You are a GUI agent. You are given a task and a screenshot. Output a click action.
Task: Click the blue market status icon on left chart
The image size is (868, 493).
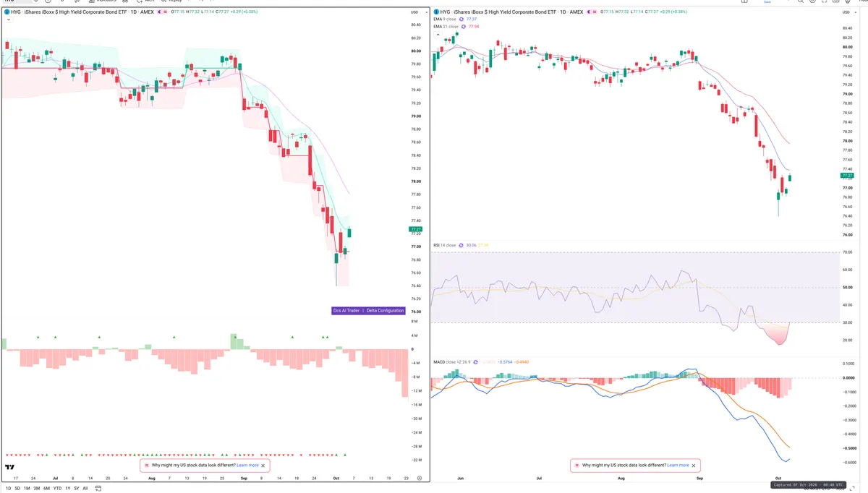(7, 12)
